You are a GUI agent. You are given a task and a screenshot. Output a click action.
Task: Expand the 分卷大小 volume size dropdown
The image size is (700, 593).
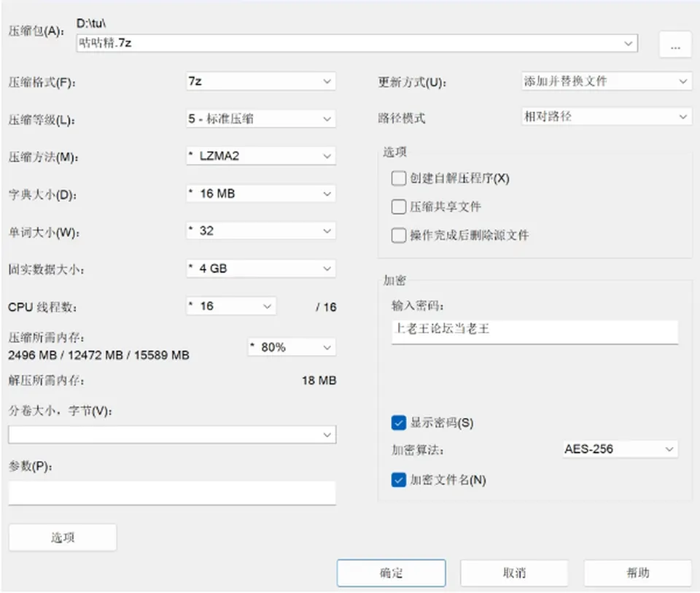(172, 435)
